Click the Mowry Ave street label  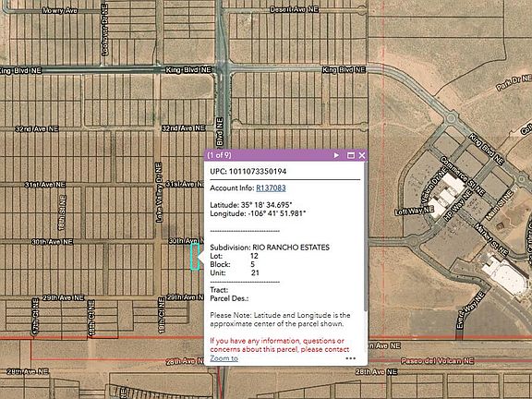point(60,10)
